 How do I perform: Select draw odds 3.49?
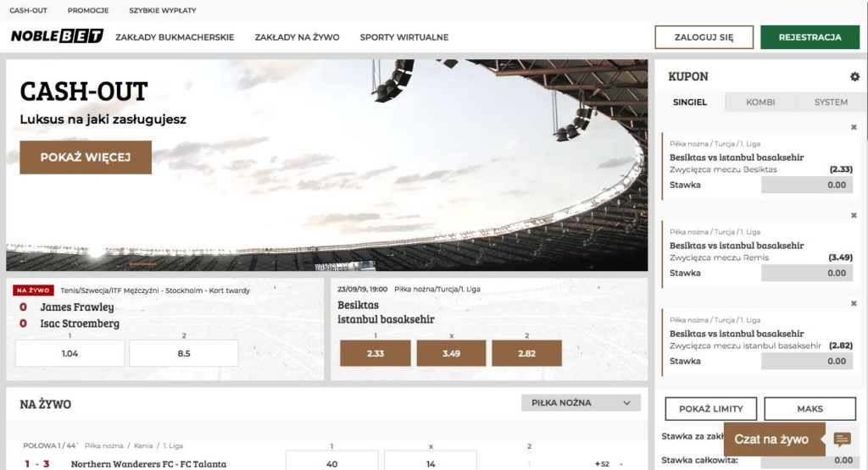click(451, 353)
